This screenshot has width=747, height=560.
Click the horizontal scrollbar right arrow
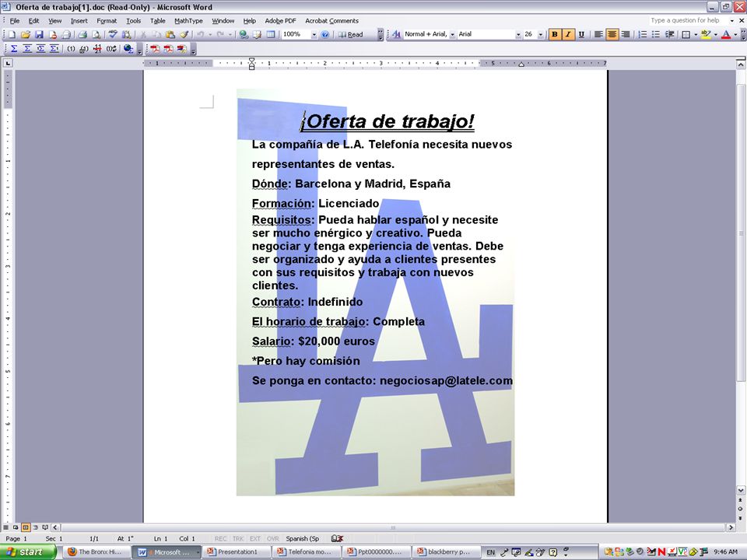pos(731,527)
